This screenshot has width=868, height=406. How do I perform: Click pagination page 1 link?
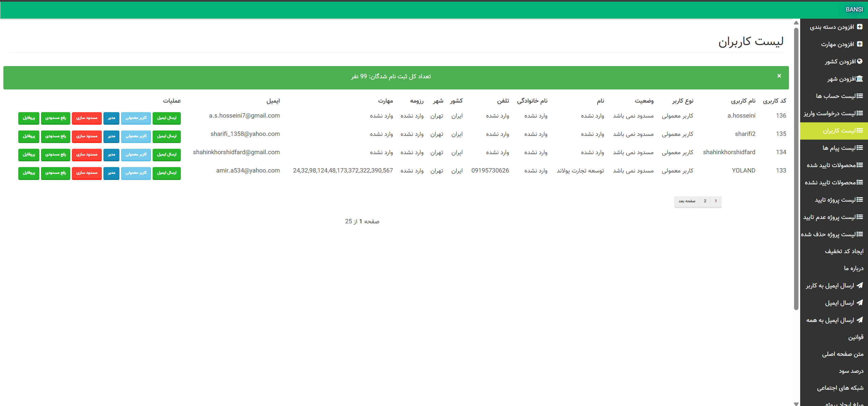[716, 201]
